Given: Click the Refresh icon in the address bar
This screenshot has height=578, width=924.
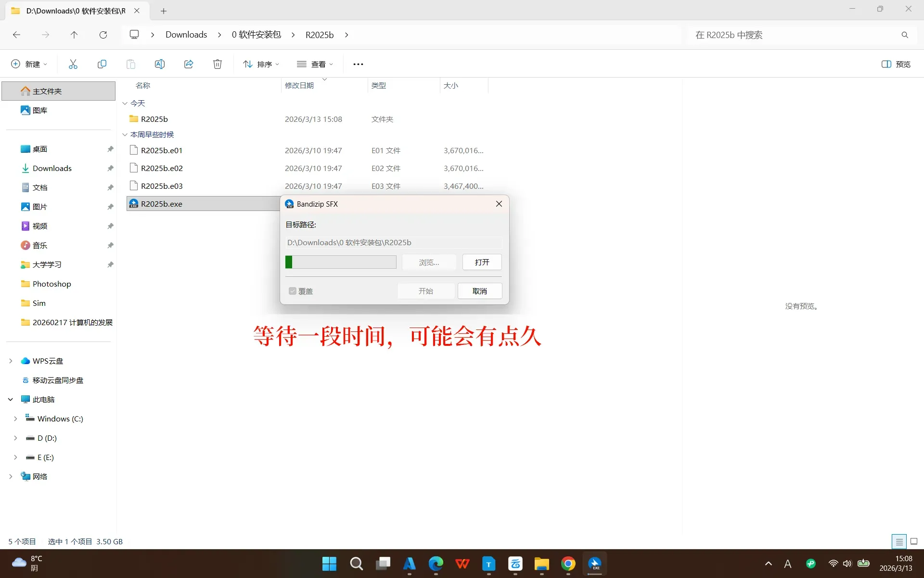Looking at the screenshot, I should click(x=103, y=34).
